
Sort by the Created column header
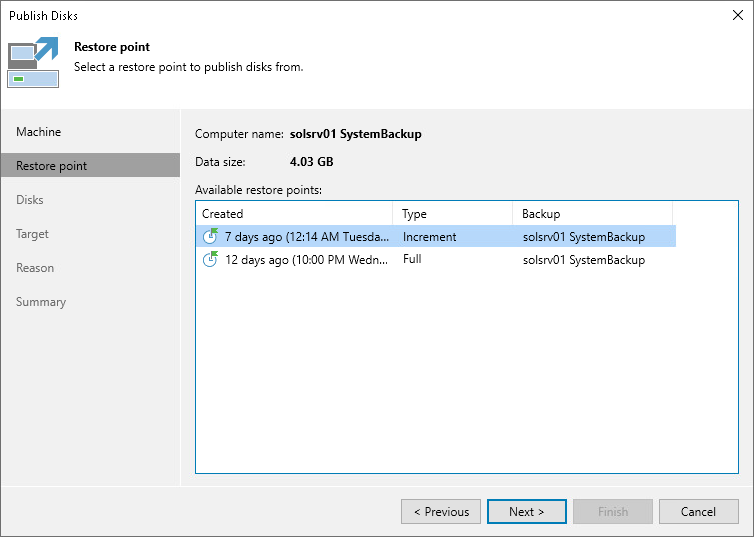click(x=294, y=213)
